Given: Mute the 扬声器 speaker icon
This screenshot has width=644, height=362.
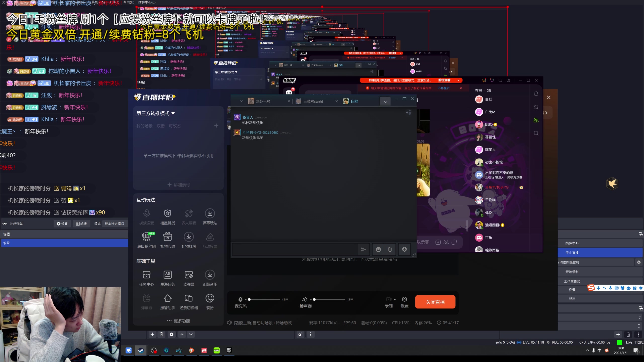Looking at the screenshot, I should (x=305, y=299).
